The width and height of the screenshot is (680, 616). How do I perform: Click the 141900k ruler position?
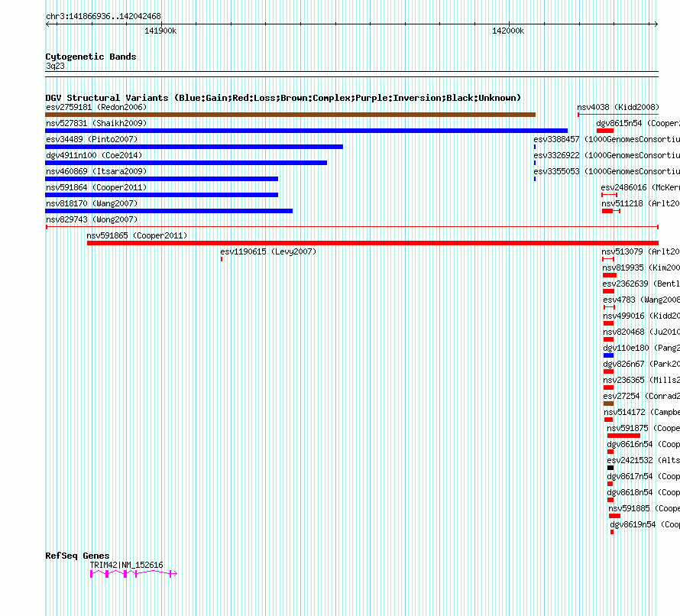[x=160, y=31]
